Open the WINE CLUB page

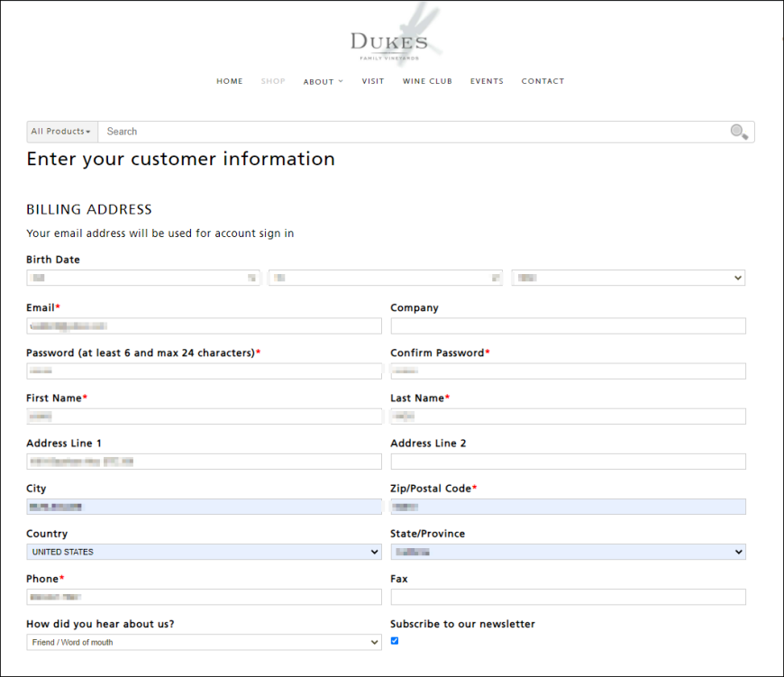click(x=427, y=81)
